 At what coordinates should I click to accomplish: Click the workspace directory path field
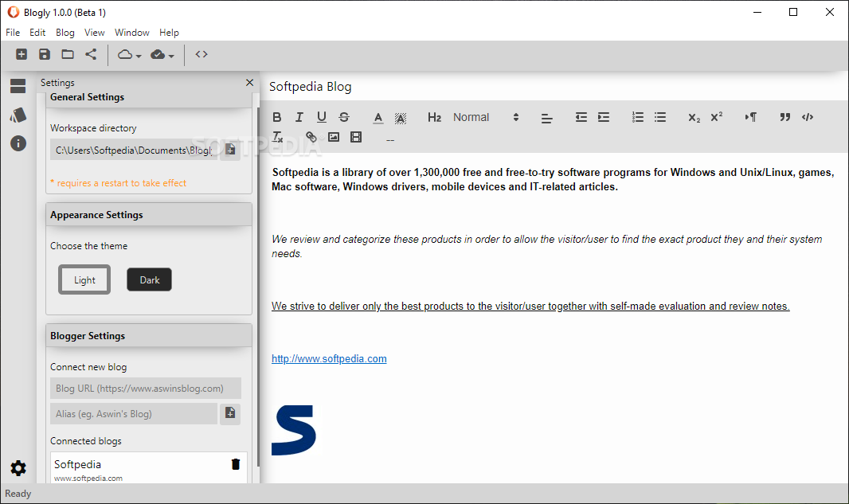(134, 150)
